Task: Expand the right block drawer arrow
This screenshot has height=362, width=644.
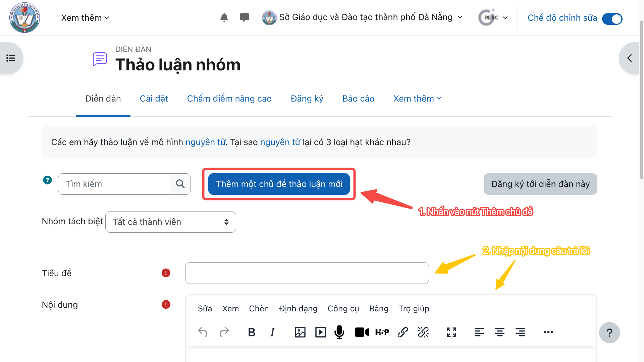Action: [630, 58]
